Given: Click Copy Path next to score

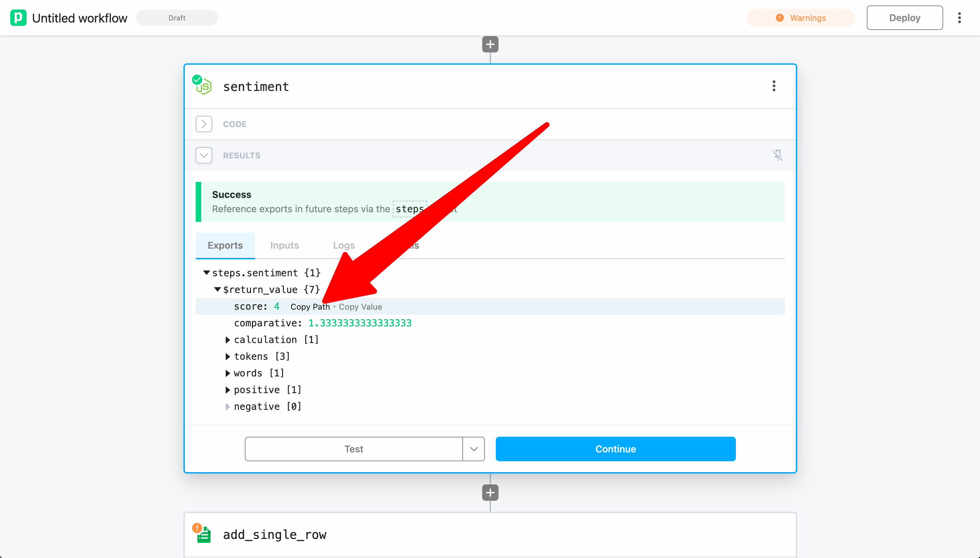Looking at the screenshot, I should tap(310, 307).
